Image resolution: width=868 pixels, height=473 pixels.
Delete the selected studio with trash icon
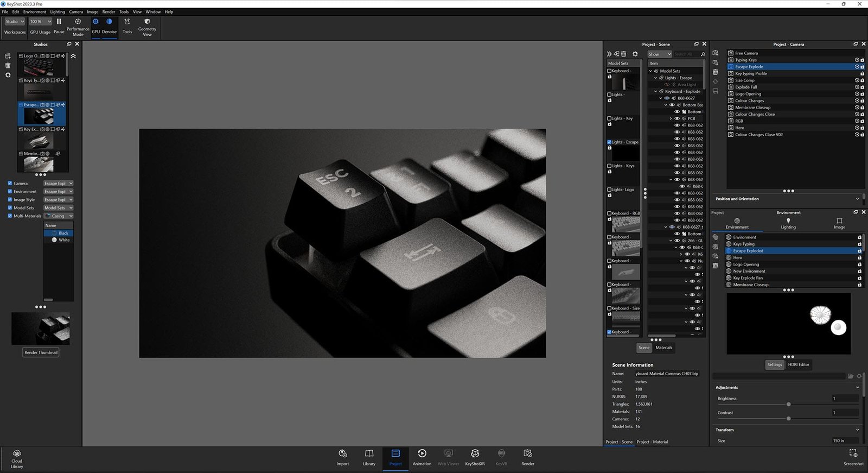click(8, 65)
